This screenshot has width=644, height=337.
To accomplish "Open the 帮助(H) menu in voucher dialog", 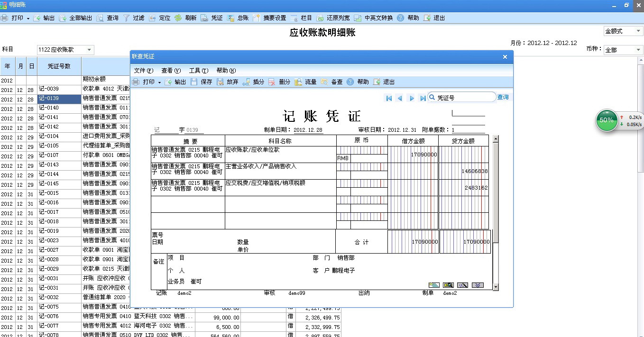I will [x=226, y=71].
